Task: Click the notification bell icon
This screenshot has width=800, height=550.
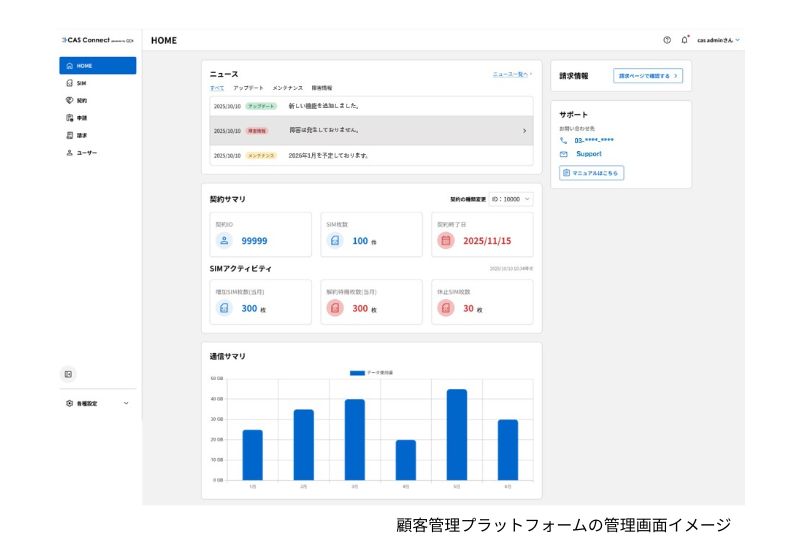Action: point(684,40)
